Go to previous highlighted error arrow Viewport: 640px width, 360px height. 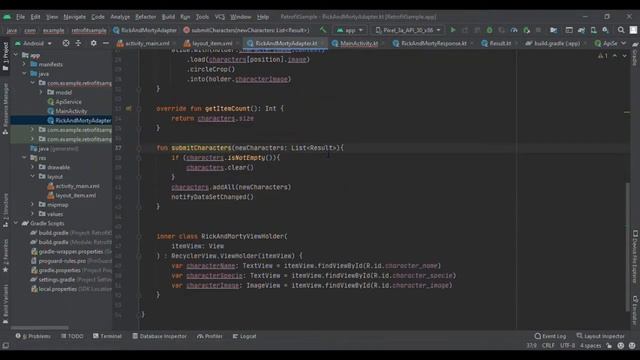(x=615, y=56)
